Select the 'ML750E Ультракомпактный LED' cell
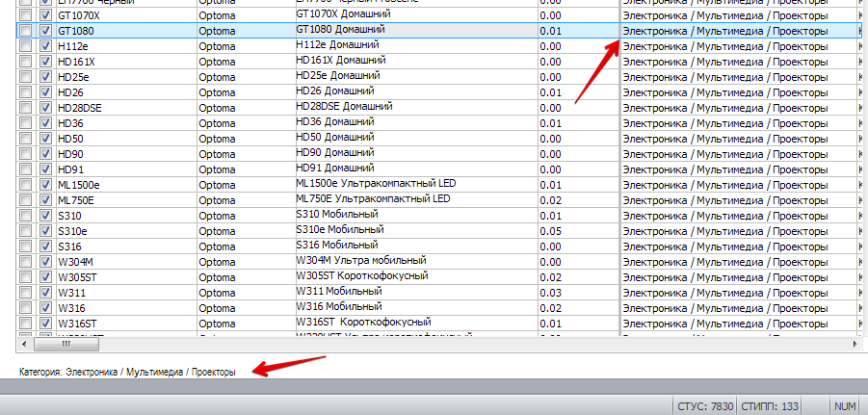Image resolution: width=868 pixels, height=415 pixels. [416, 200]
